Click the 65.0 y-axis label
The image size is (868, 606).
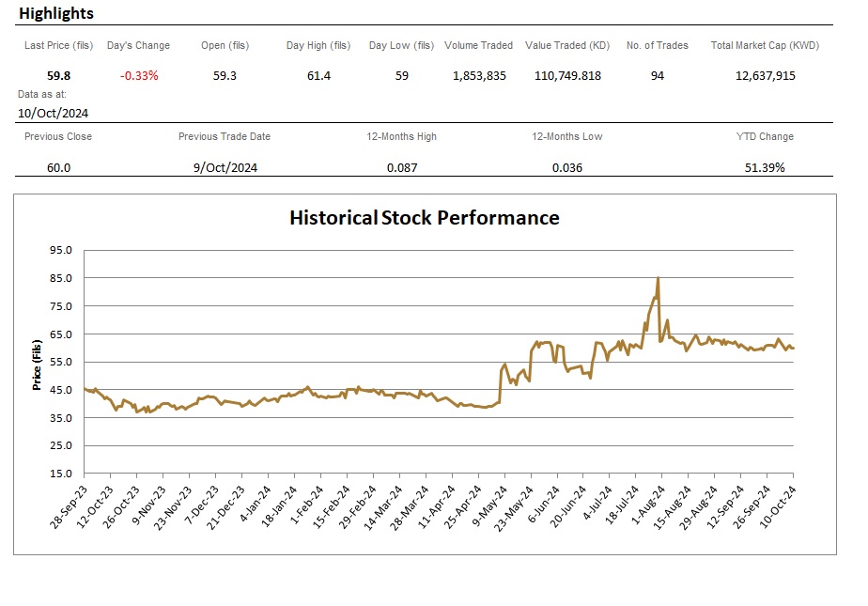(61, 334)
